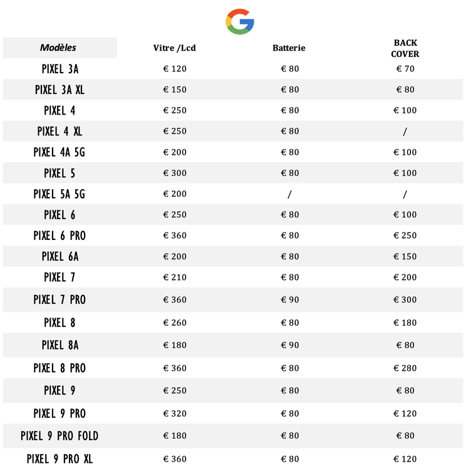Select the BACK COVER column header
Image resolution: width=468 pixels, height=476 pixels.
pos(405,48)
